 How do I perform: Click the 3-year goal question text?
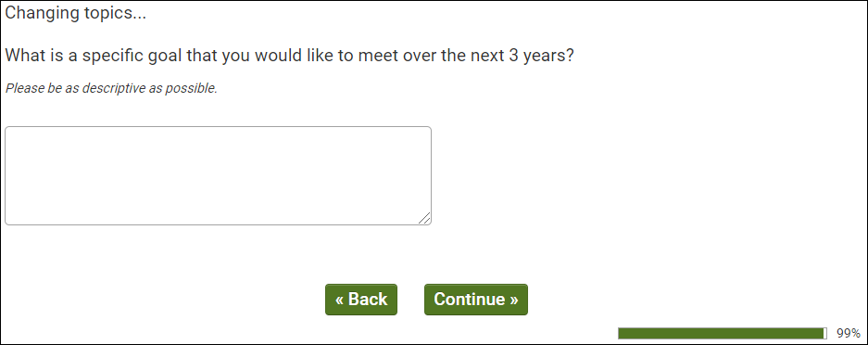pos(289,57)
